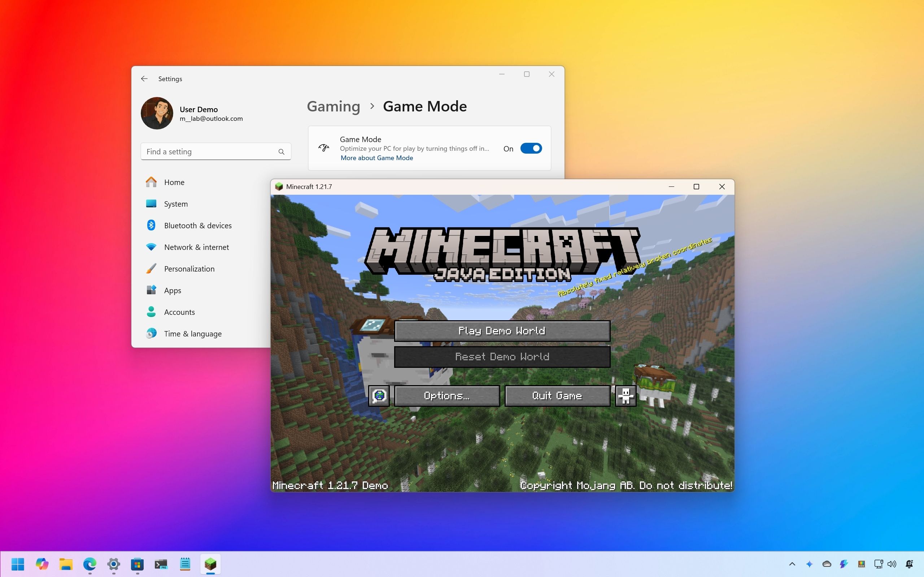
Task: Open Windows Start menu
Action: click(18, 564)
